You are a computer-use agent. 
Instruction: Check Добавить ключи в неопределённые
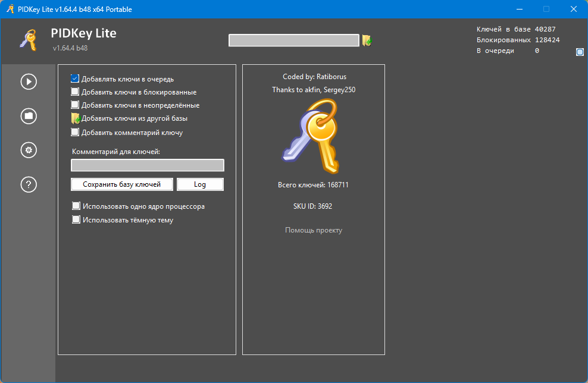point(74,105)
